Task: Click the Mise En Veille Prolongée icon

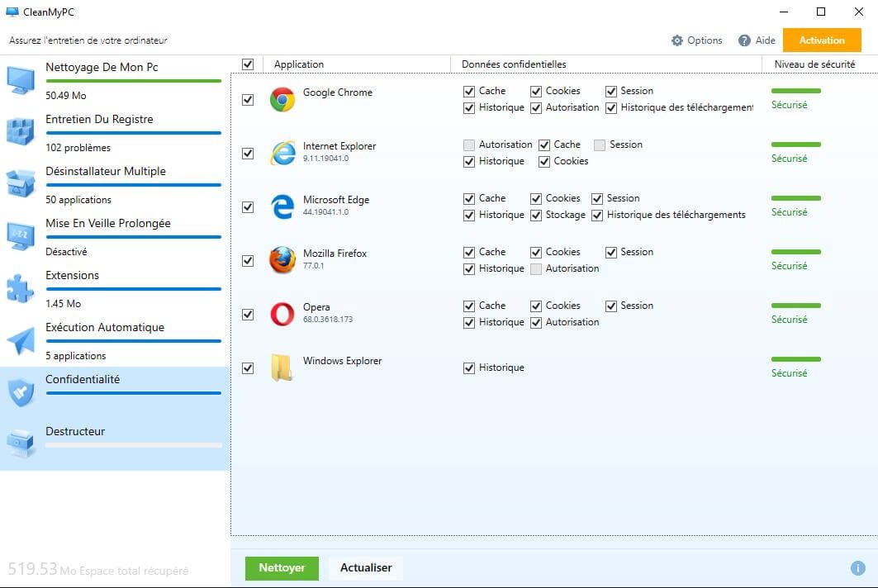Action: (21, 235)
